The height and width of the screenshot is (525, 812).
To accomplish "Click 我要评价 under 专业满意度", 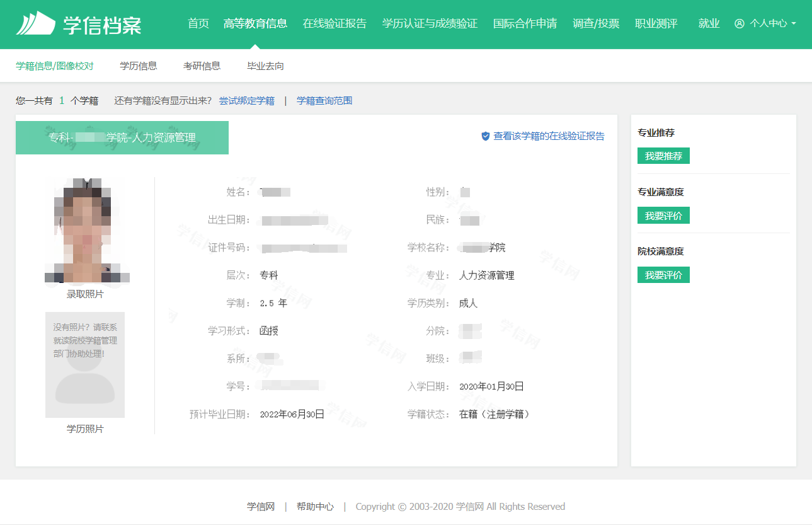I will point(663,215).
